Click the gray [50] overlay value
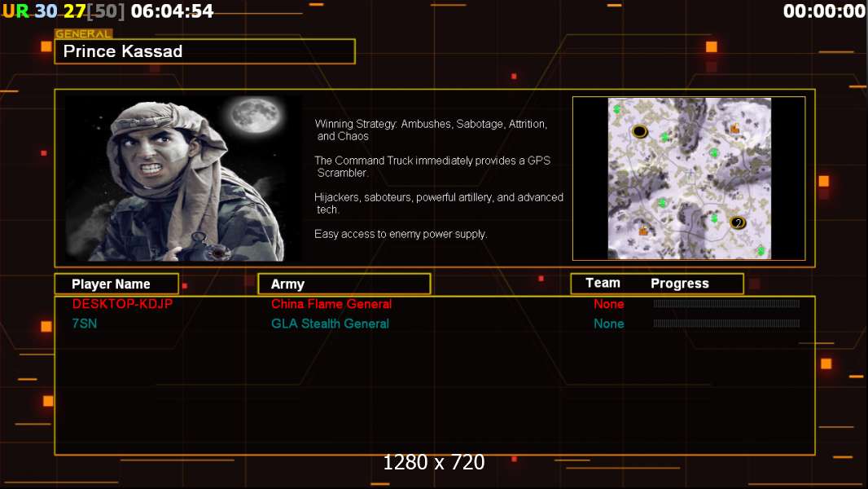Screen dimensions: 868x489 106,11
